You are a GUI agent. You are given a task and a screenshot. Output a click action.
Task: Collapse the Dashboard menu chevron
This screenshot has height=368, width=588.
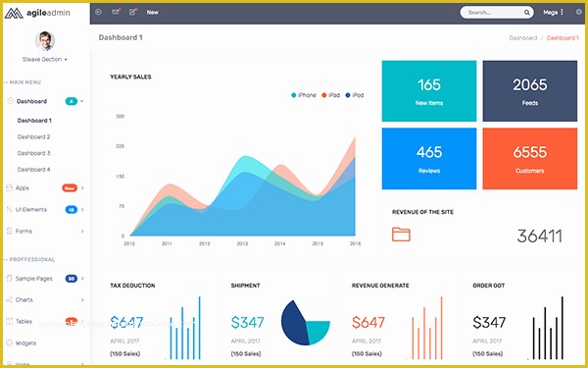pyautogui.click(x=81, y=101)
